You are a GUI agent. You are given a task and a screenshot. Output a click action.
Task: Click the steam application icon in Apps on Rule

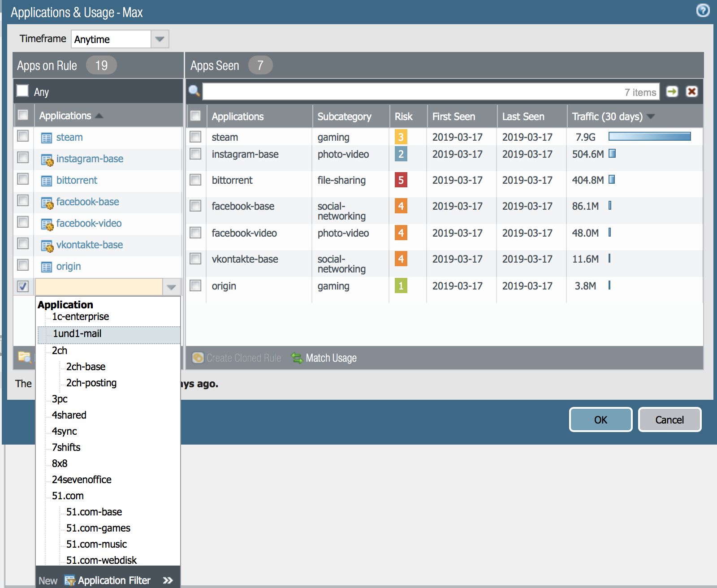coord(46,138)
